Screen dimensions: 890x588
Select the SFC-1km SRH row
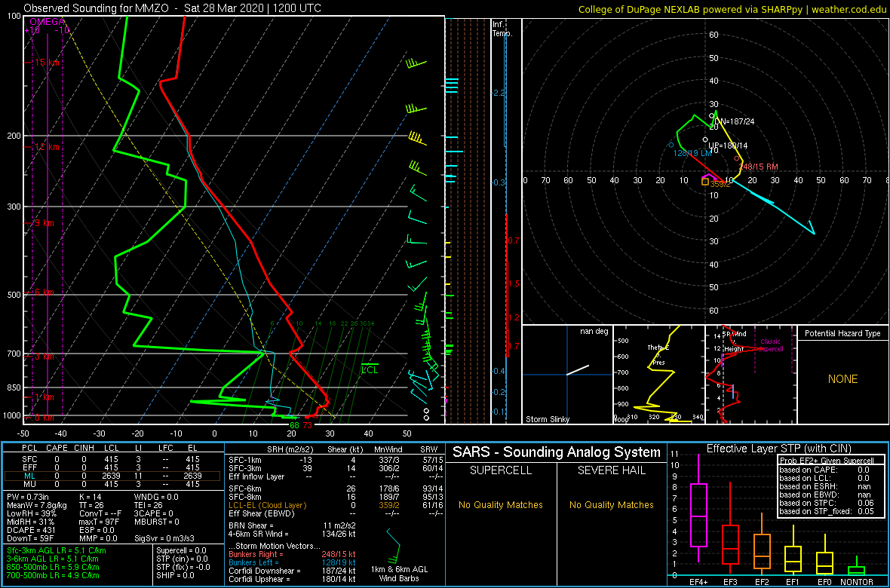335,460
